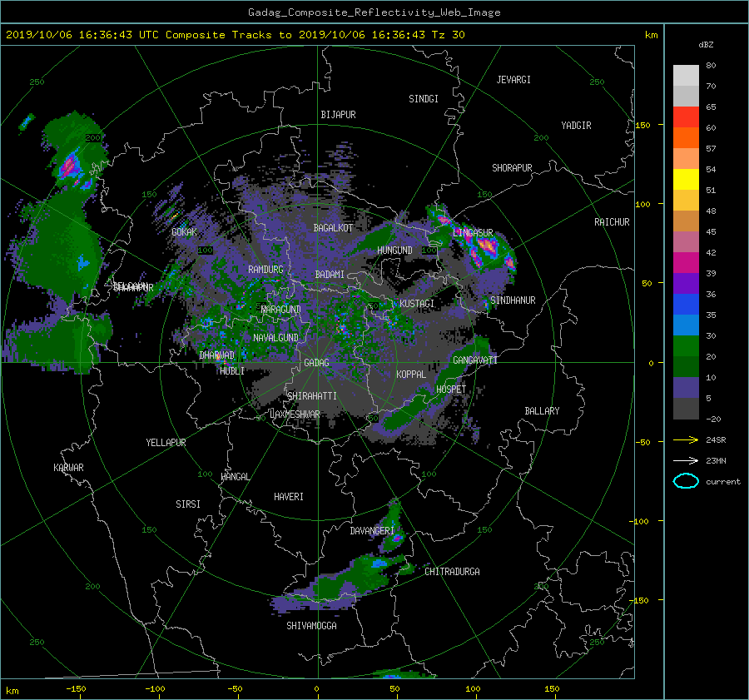
Task: Click the LAXMESHWAR city label
Action: (295, 415)
